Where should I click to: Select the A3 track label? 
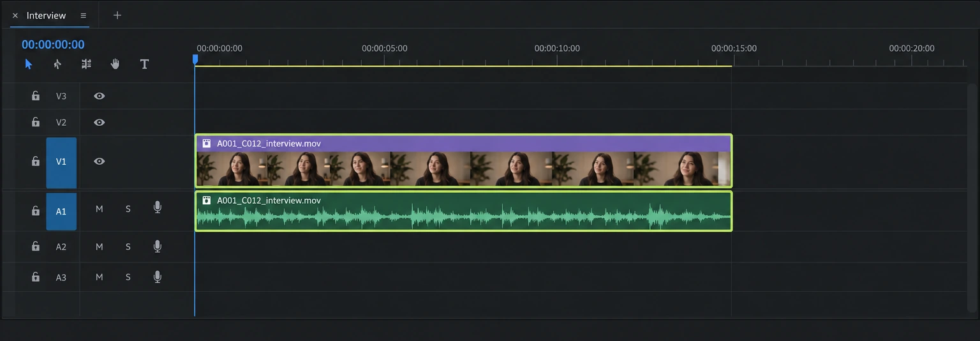pos(61,277)
